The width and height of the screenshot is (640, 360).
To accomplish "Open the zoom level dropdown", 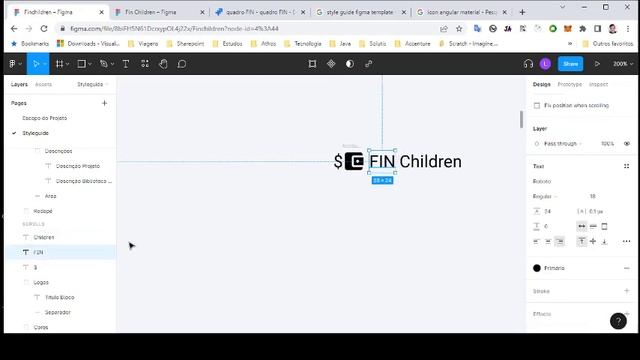I will pyautogui.click(x=623, y=64).
